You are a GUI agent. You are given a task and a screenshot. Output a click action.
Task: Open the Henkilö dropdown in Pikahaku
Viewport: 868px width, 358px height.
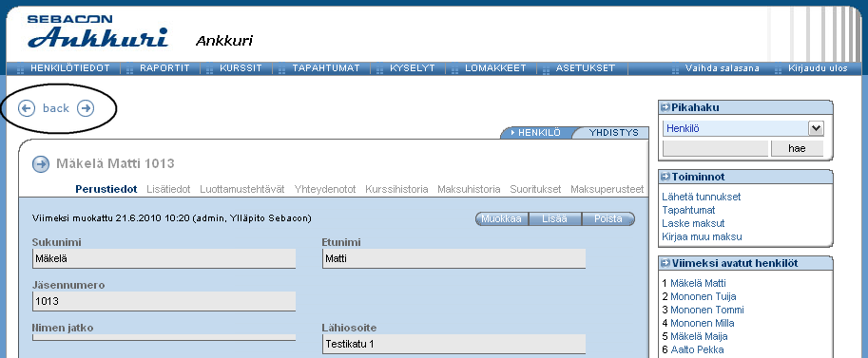tap(816, 128)
